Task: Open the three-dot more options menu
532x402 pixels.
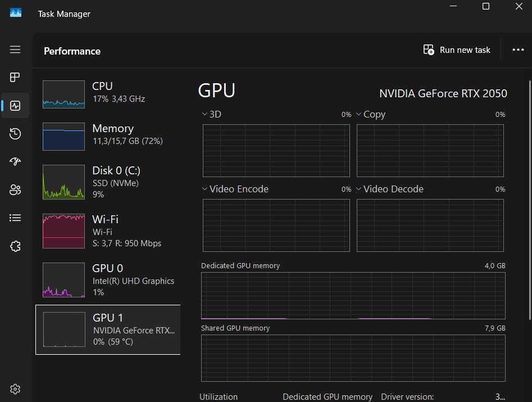Action: click(x=518, y=49)
